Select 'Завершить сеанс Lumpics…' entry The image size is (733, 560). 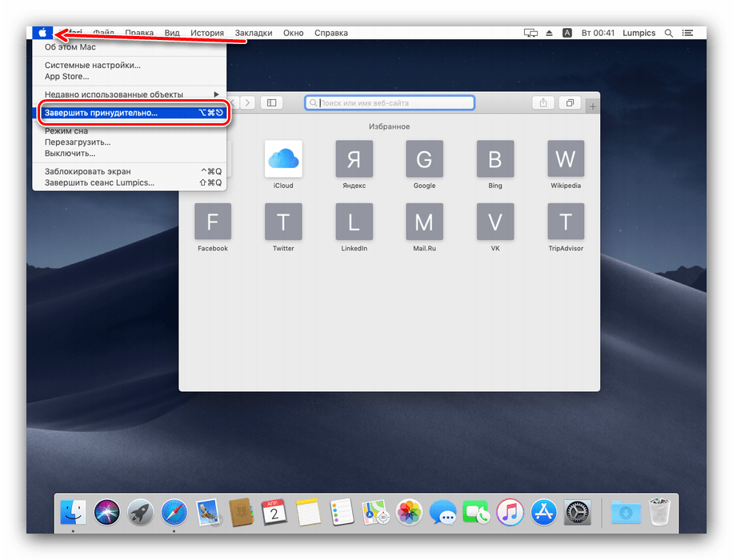coord(130,182)
